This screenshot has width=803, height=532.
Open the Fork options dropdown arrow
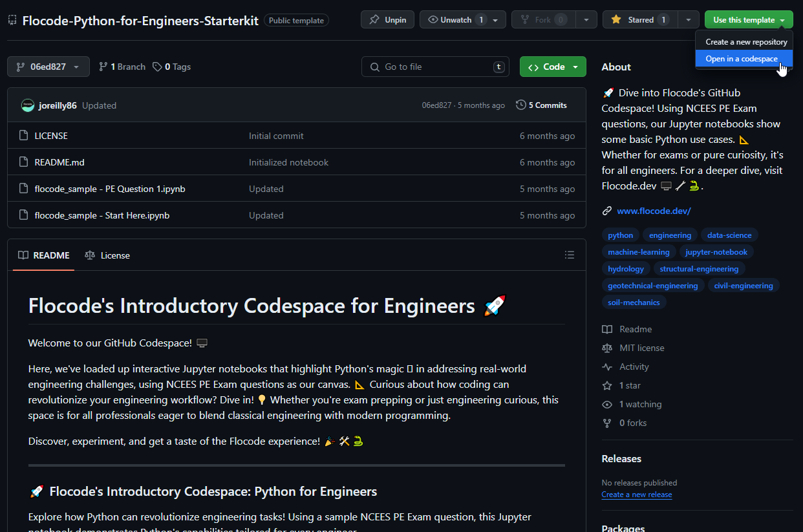[585, 19]
